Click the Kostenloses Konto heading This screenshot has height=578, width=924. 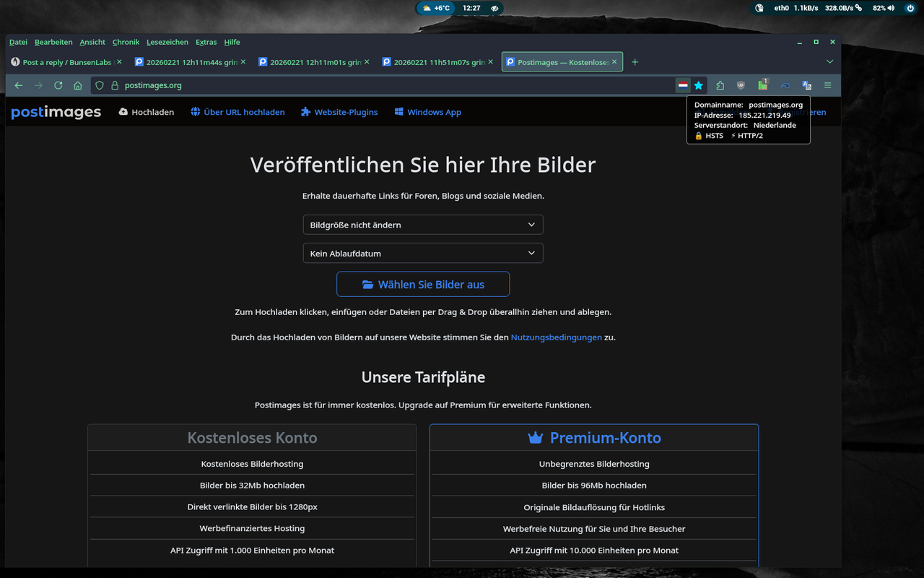[x=252, y=438]
